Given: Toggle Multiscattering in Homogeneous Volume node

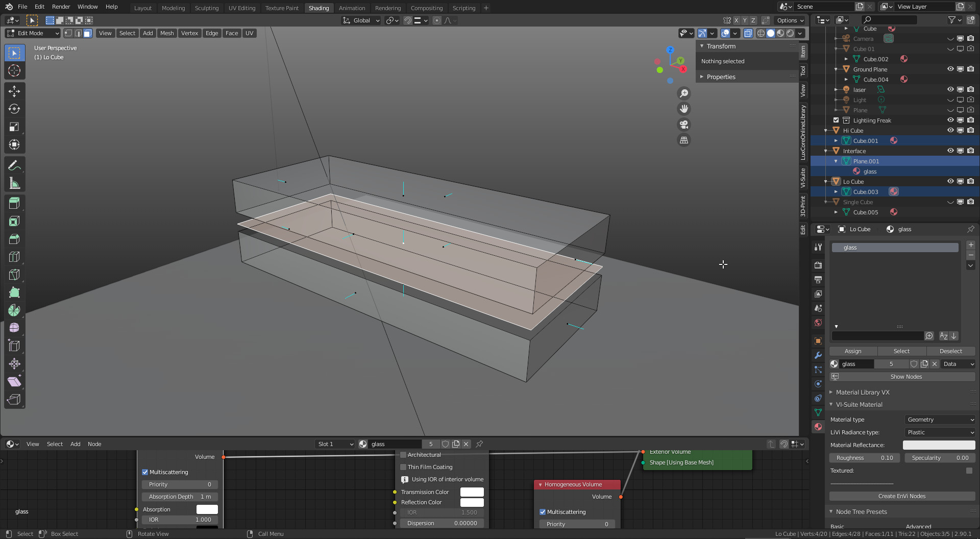Looking at the screenshot, I should click(543, 512).
